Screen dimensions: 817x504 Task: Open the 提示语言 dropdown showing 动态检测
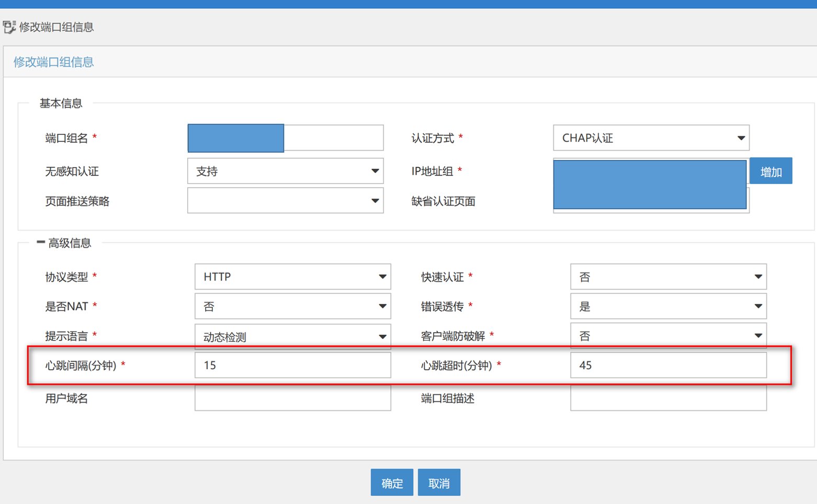click(293, 336)
